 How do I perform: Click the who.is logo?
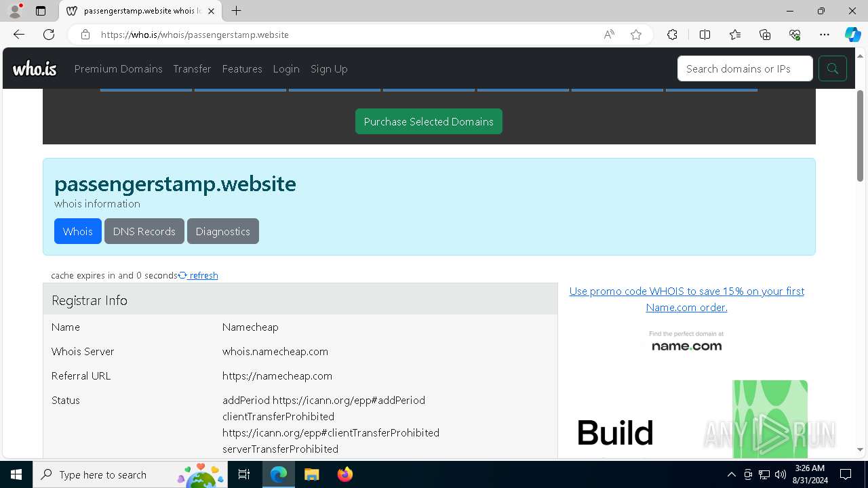click(x=35, y=68)
